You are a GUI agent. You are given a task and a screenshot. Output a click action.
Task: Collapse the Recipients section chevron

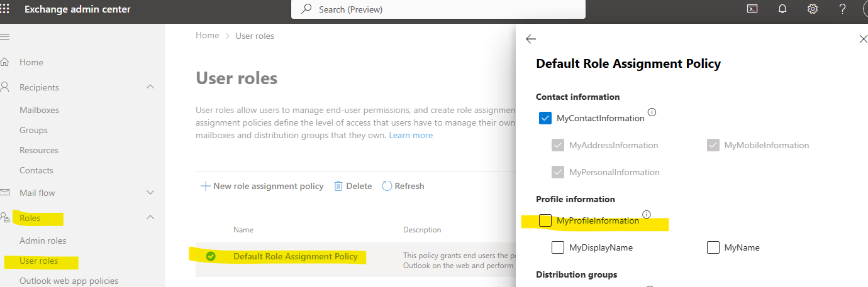150,87
